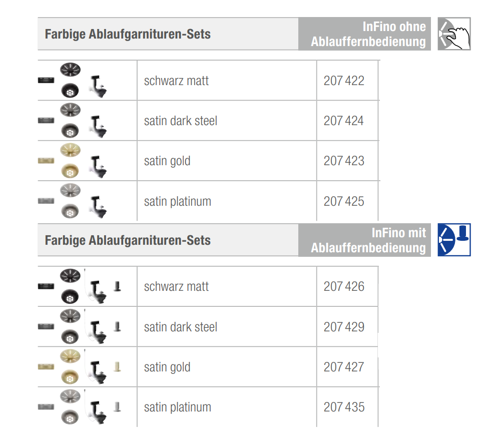This screenshot has height=448, width=482.
Task: Click the dark steel knob beside 207 429
Action: click(x=117, y=326)
